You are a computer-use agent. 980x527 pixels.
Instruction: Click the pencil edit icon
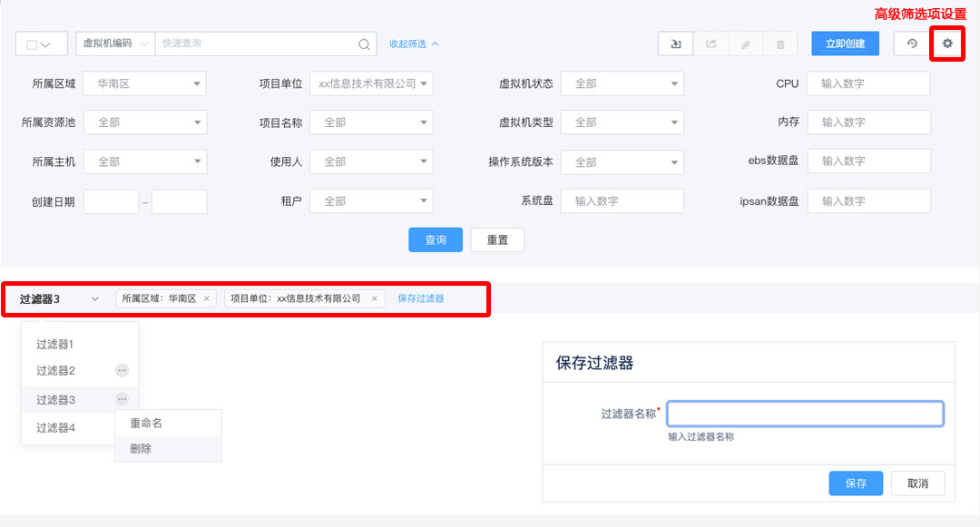pos(746,44)
